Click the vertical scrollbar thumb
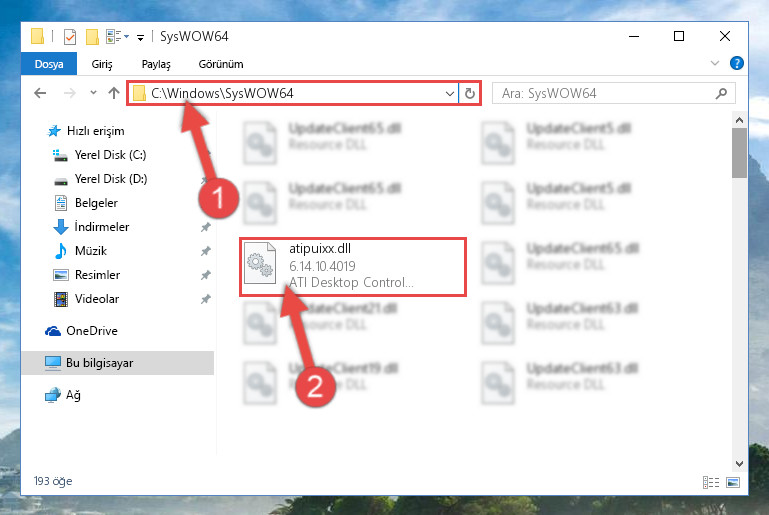769x515 pixels. [x=740, y=153]
